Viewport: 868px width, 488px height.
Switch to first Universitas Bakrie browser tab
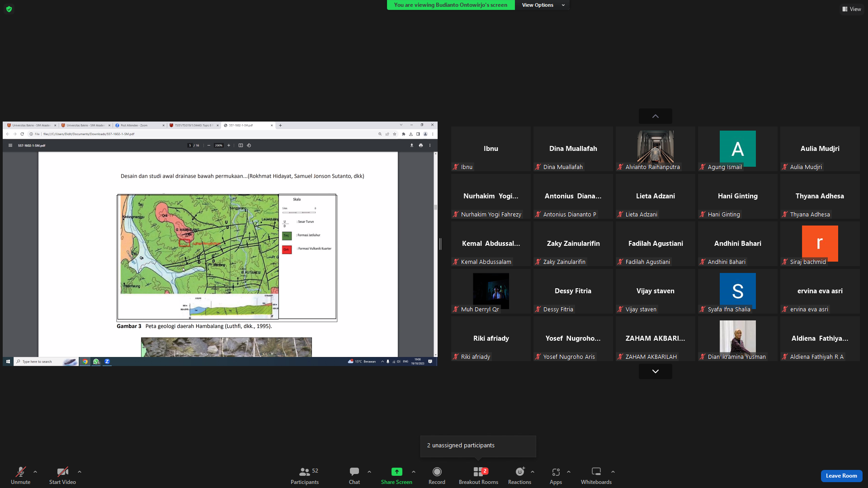[32, 125]
